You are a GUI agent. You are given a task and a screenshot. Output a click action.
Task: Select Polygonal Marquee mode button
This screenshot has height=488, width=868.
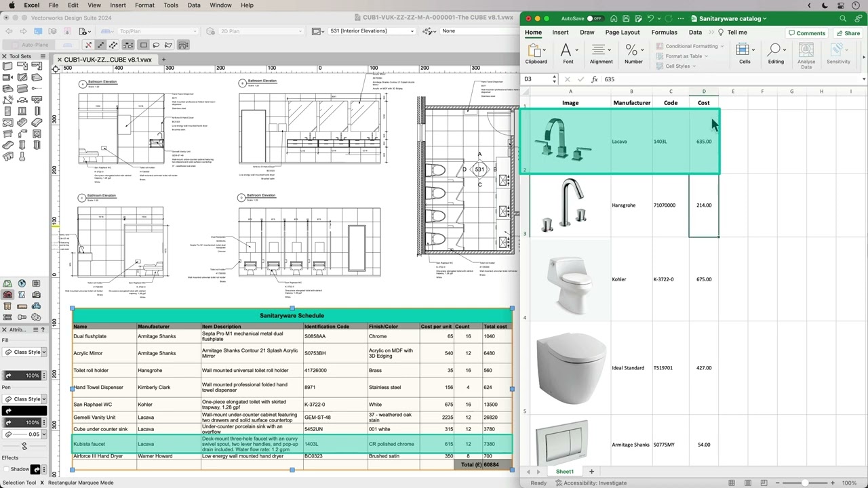coord(168,45)
